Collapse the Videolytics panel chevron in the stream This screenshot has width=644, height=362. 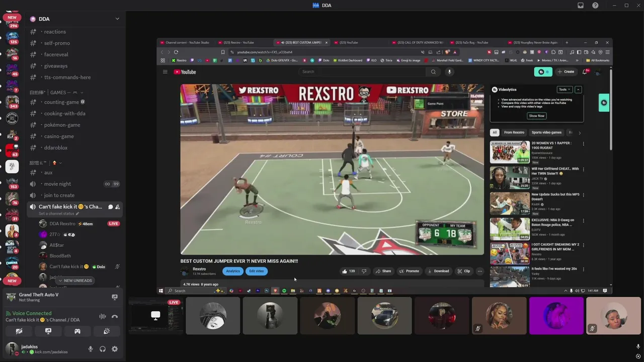click(x=578, y=89)
